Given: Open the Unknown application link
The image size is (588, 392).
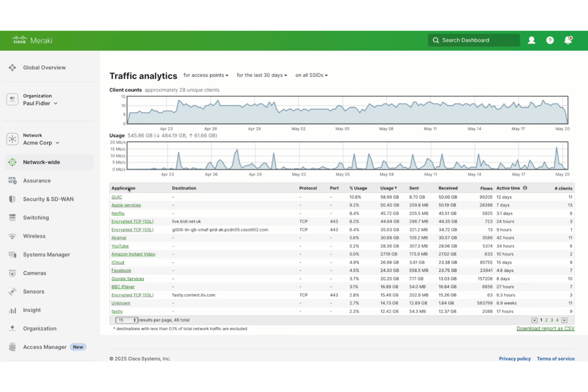Looking at the screenshot, I should pos(120,303).
